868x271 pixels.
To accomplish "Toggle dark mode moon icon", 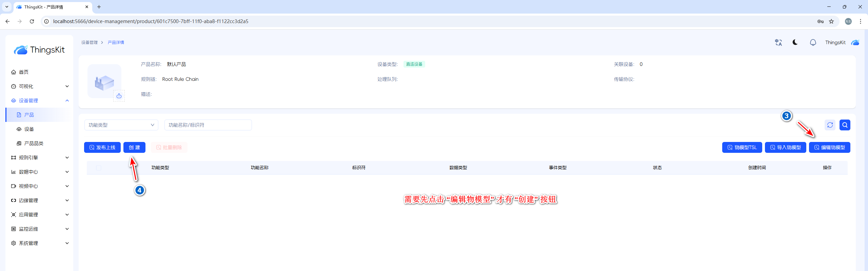I will point(795,42).
